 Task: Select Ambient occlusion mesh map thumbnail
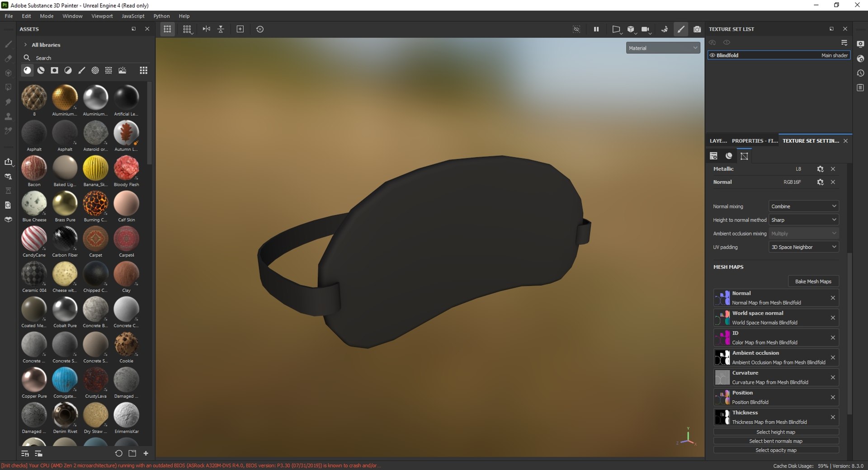tap(722, 357)
